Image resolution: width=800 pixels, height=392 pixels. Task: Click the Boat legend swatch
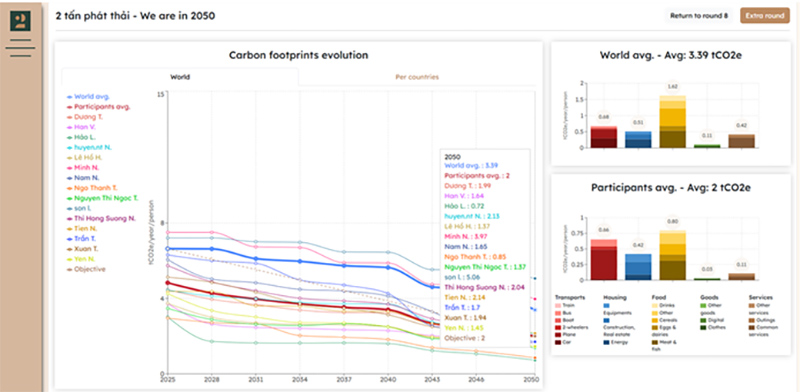(x=558, y=320)
